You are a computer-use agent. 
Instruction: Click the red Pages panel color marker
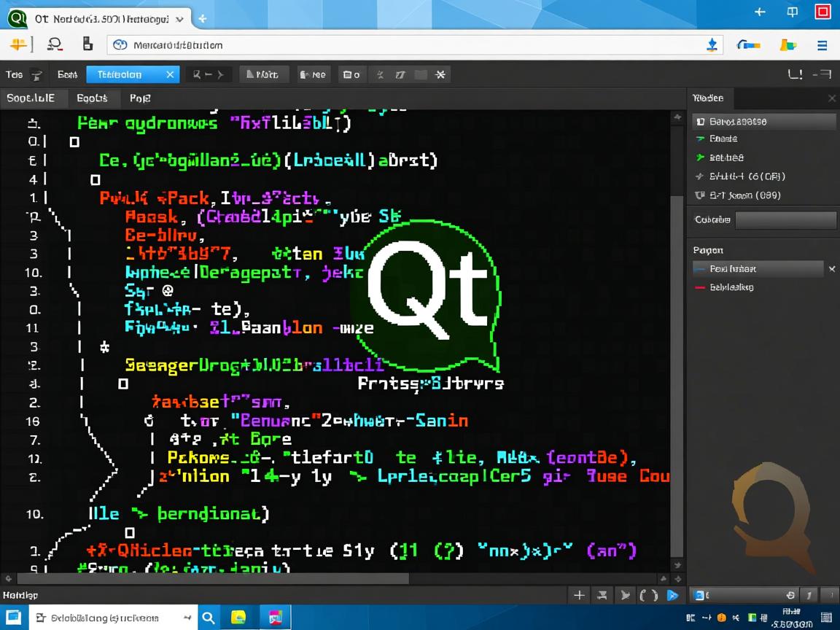click(x=701, y=287)
